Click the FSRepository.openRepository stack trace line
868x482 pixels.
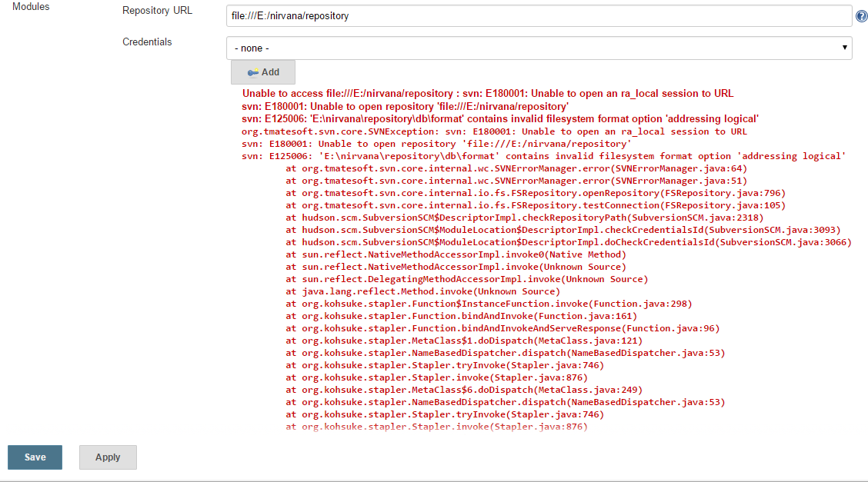pyautogui.click(x=536, y=193)
